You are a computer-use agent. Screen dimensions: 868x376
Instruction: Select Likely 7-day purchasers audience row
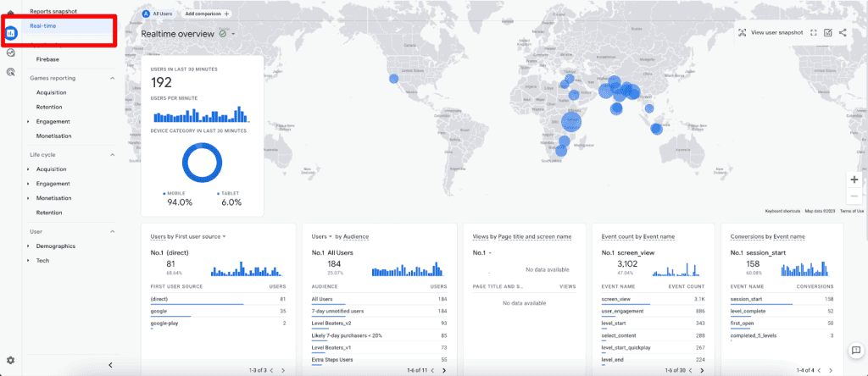click(x=379, y=337)
